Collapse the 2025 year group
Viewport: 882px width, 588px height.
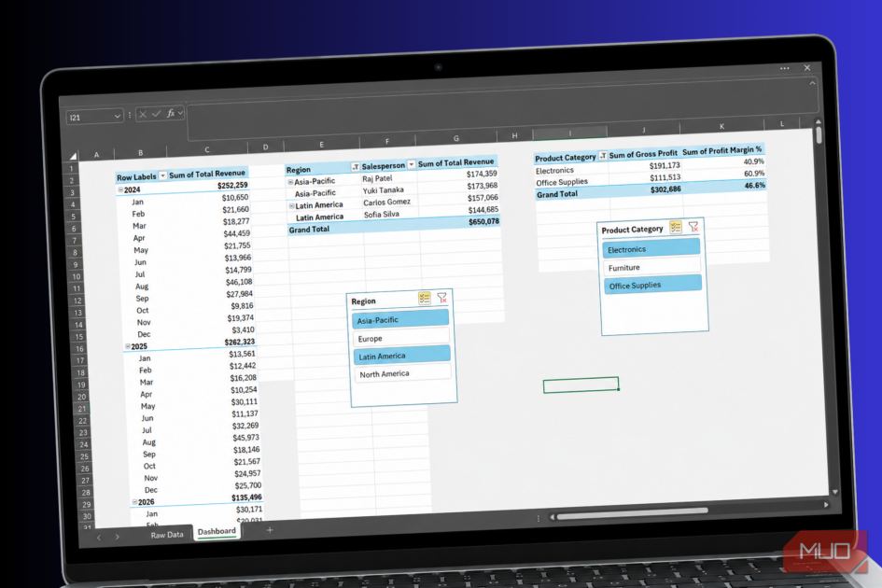coord(128,346)
